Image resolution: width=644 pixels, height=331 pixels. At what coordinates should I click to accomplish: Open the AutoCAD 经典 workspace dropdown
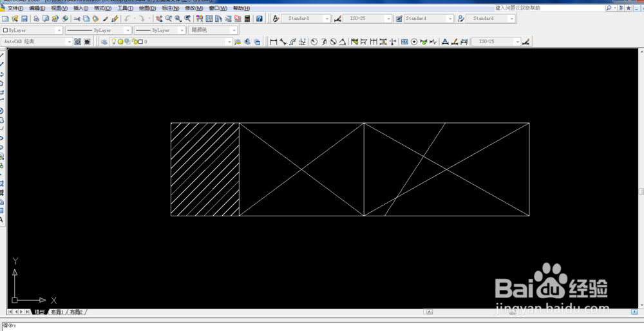coord(37,41)
